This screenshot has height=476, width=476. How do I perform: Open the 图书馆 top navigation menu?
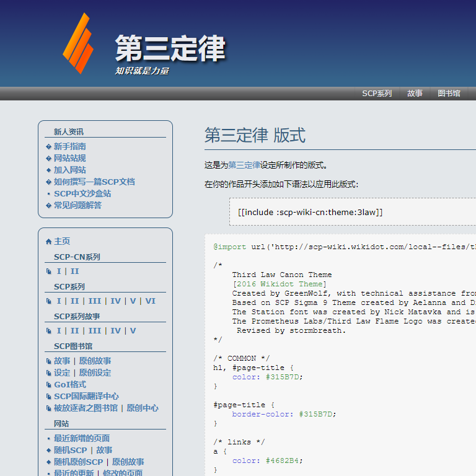tap(449, 94)
